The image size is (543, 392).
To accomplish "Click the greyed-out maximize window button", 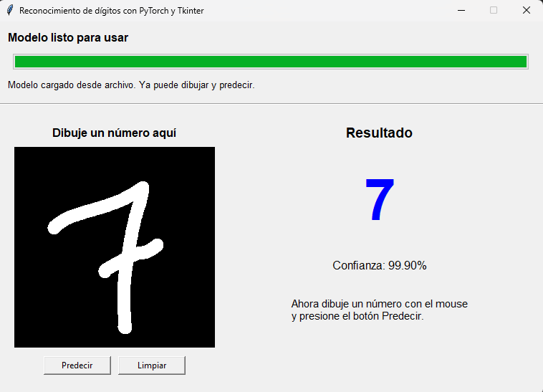I will 494,11.
